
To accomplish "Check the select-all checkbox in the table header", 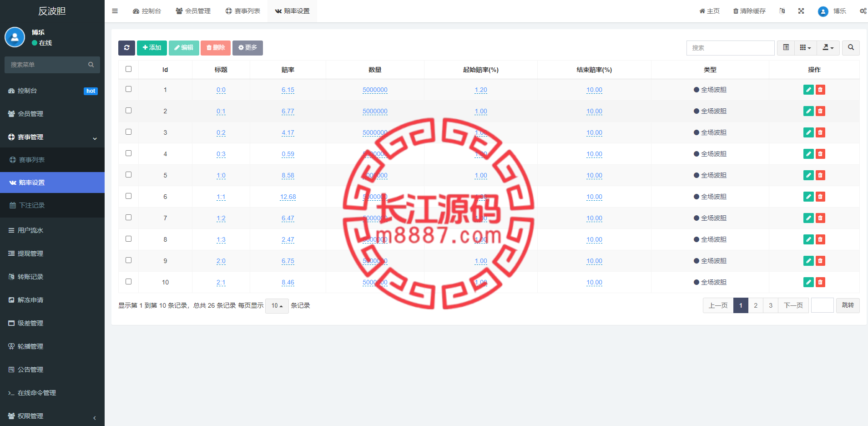I will [128, 69].
